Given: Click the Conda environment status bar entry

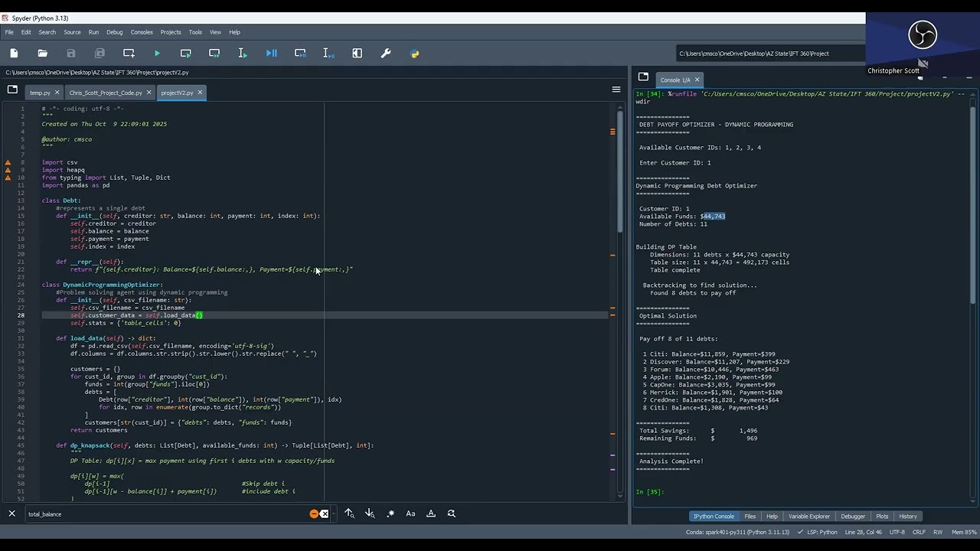Looking at the screenshot, I should 737,533.
